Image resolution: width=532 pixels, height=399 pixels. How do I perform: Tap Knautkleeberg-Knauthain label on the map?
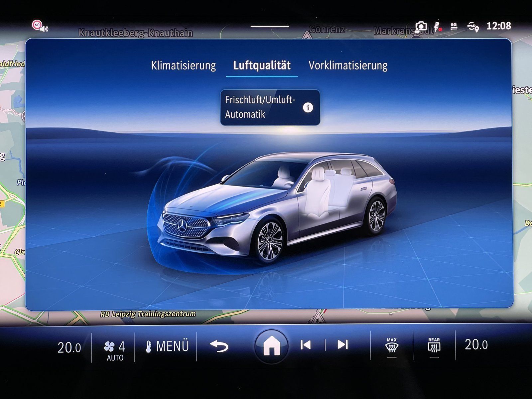(135, 33)
